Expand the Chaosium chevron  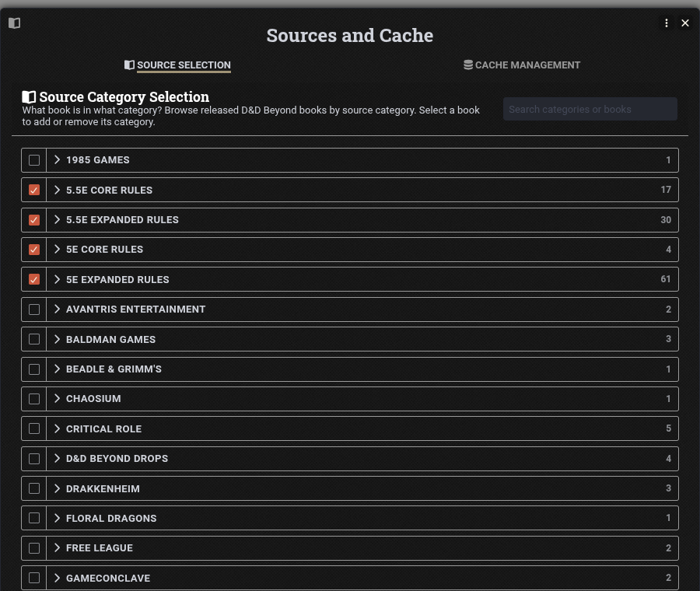pyautogui.click(x=57, y=399)
